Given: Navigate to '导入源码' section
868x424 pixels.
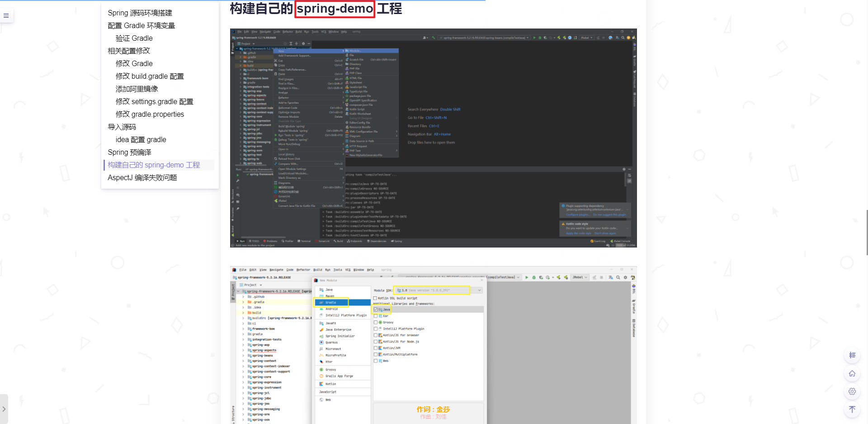Looking at the screenshot, I should click(122, 127).
